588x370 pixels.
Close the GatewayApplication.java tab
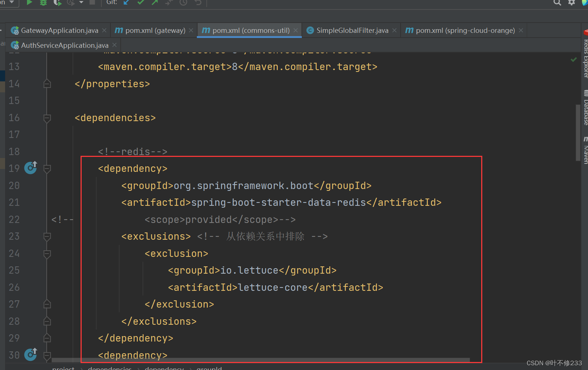click(104, 30)
